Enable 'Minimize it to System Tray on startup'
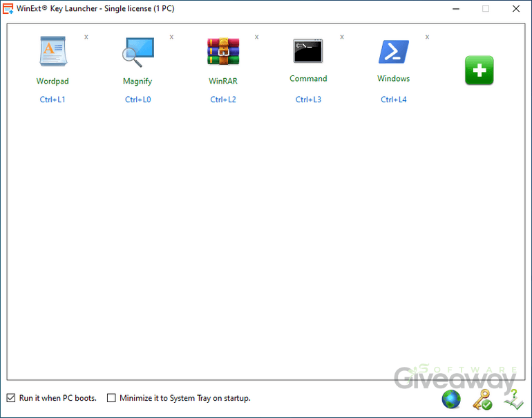 point(111,398)
